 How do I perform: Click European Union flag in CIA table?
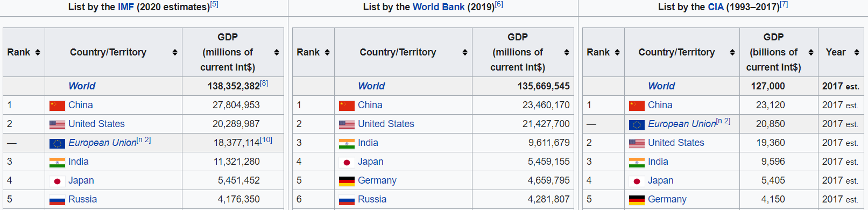coord(637,124)
